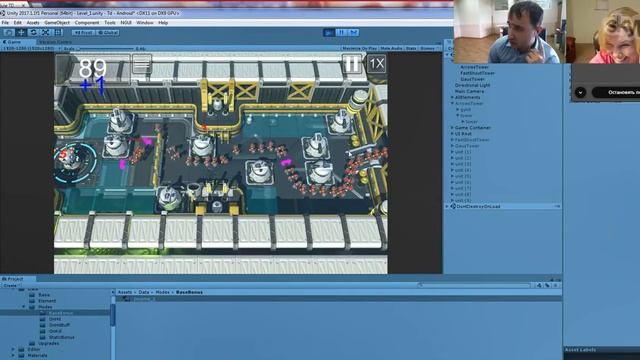Open the Component menu
The height and width of the screenshot is (360, 640).
[x=87, y=23]
